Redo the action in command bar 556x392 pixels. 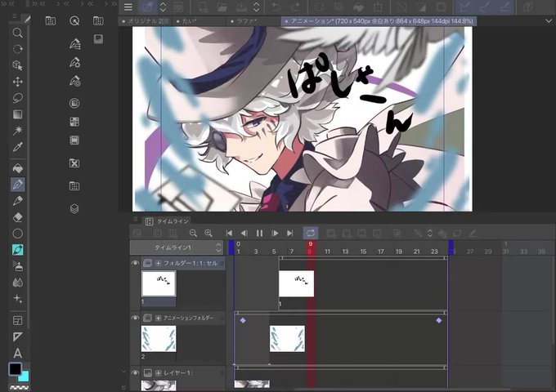point(295,7)
